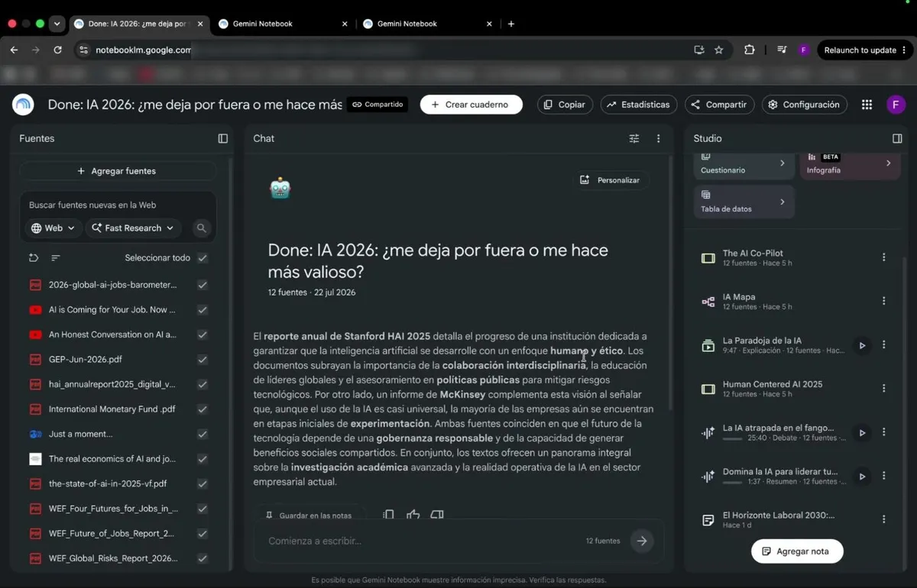The image size is (917, 588).
Task: Focus Buscar fuentes nuevas en la Web field
Action: (118, 205)
